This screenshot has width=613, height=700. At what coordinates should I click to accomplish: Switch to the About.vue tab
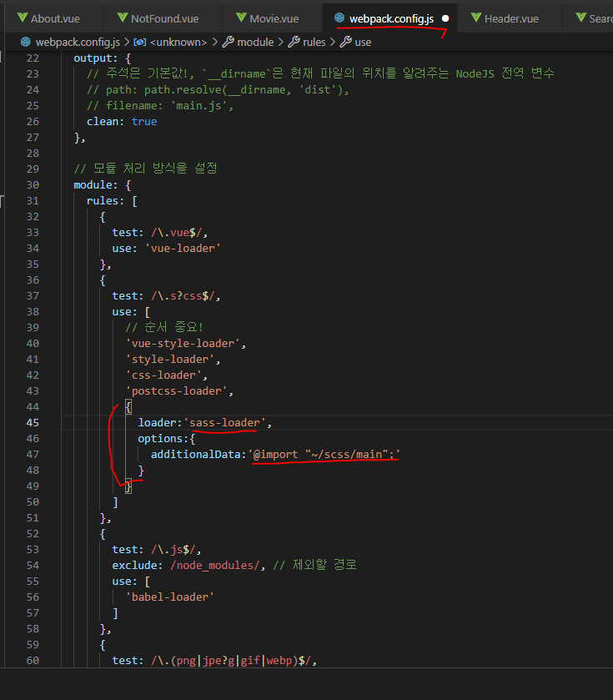point(54,18)
